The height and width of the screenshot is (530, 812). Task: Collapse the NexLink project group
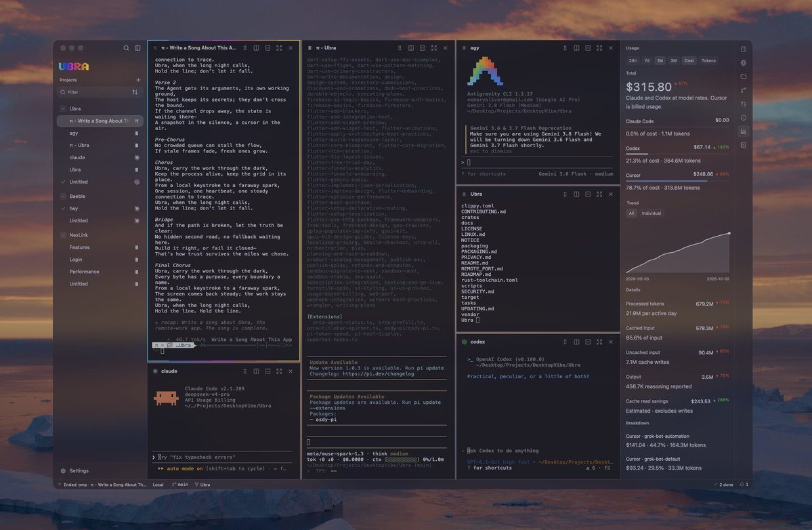click(x=63, y=235)
